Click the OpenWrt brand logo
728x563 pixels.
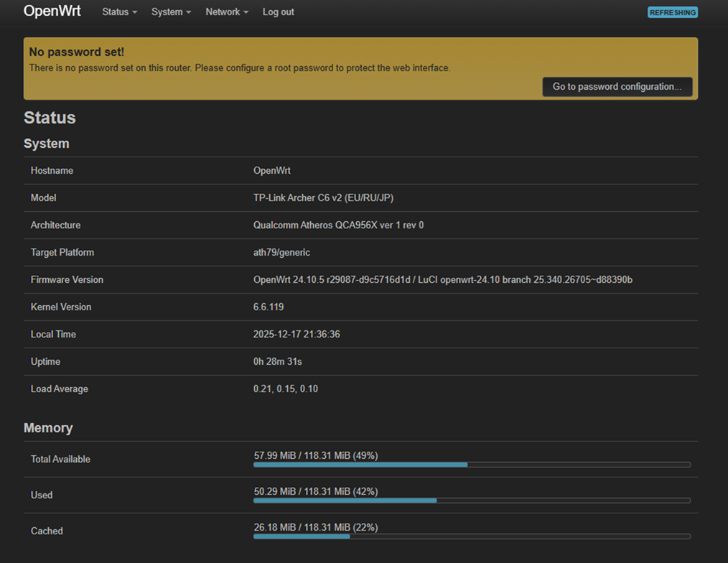52,11
